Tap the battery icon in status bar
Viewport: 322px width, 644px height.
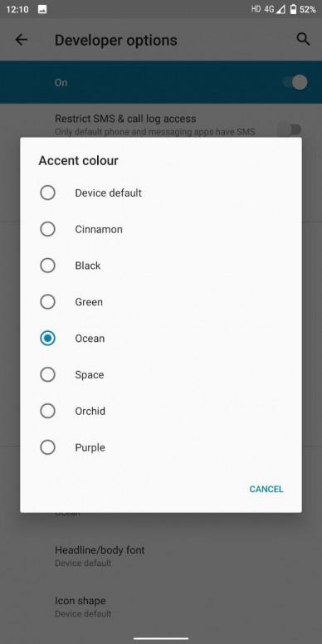coord(293,9)
